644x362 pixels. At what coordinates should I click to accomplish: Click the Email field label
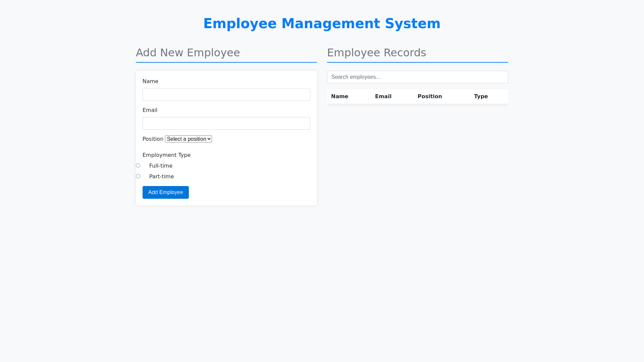pos(150,110)
